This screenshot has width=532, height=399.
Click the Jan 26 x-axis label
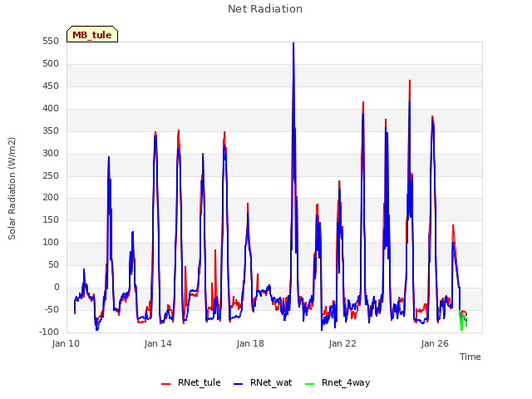[435, 343]
